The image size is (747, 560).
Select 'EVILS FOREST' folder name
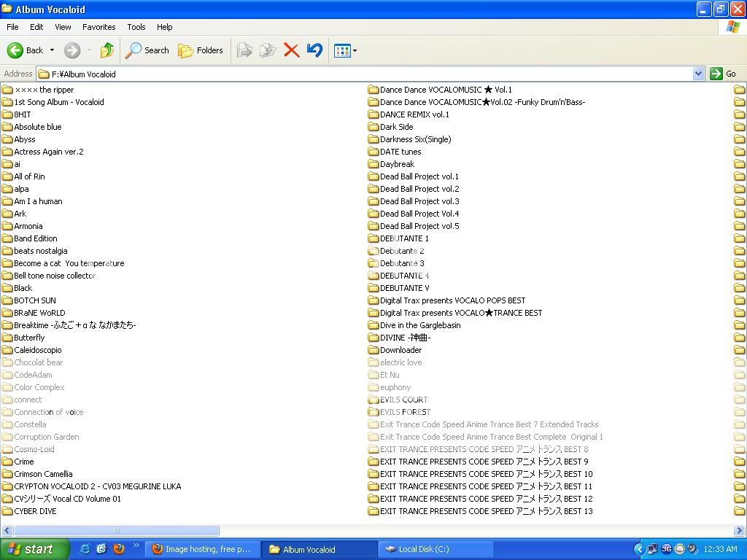point(405,412)
